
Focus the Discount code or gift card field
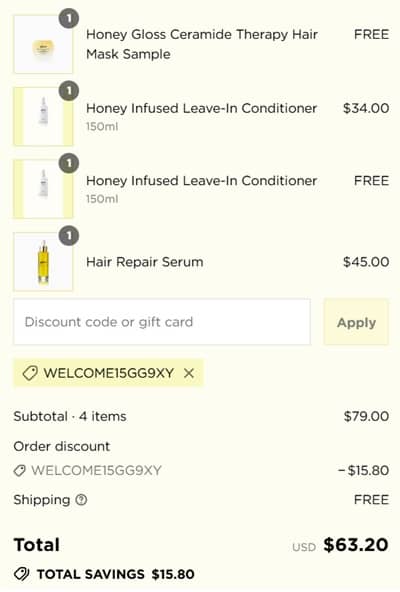pyautogui.click(x=162, y=322)
